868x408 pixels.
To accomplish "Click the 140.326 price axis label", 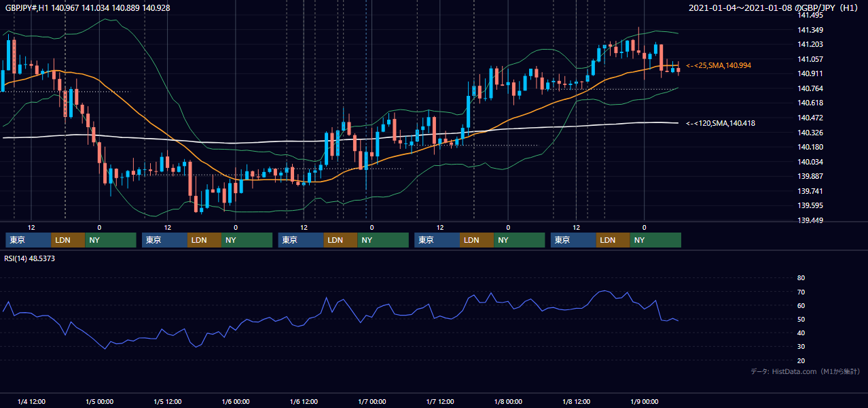I will pos(810,133).
